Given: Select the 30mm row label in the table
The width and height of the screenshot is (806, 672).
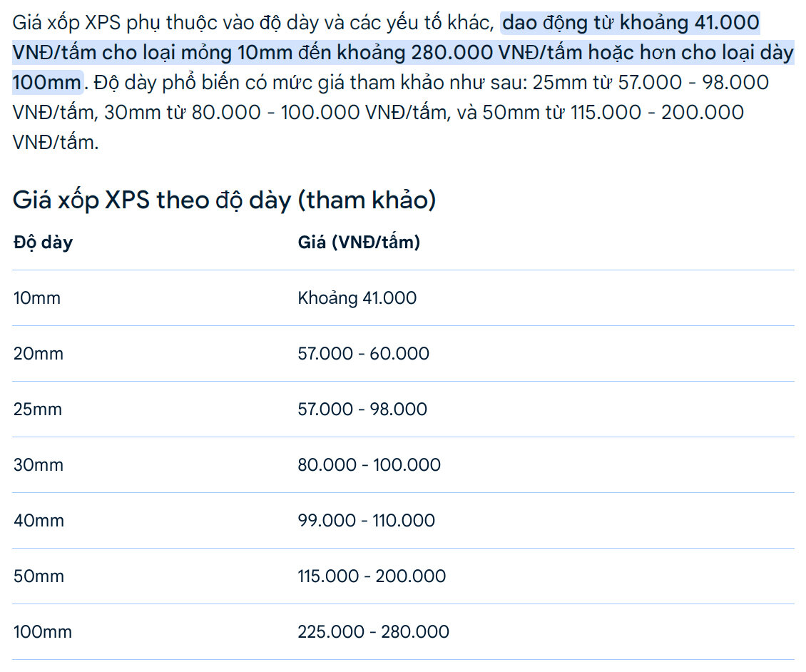Looking at the screenshot, I should click(x=39, y=465).
